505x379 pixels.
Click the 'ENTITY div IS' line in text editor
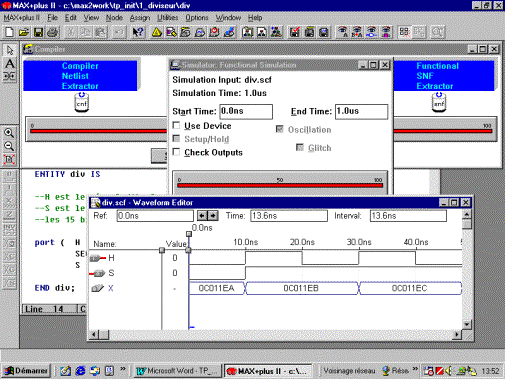click(x=67, y=174)
